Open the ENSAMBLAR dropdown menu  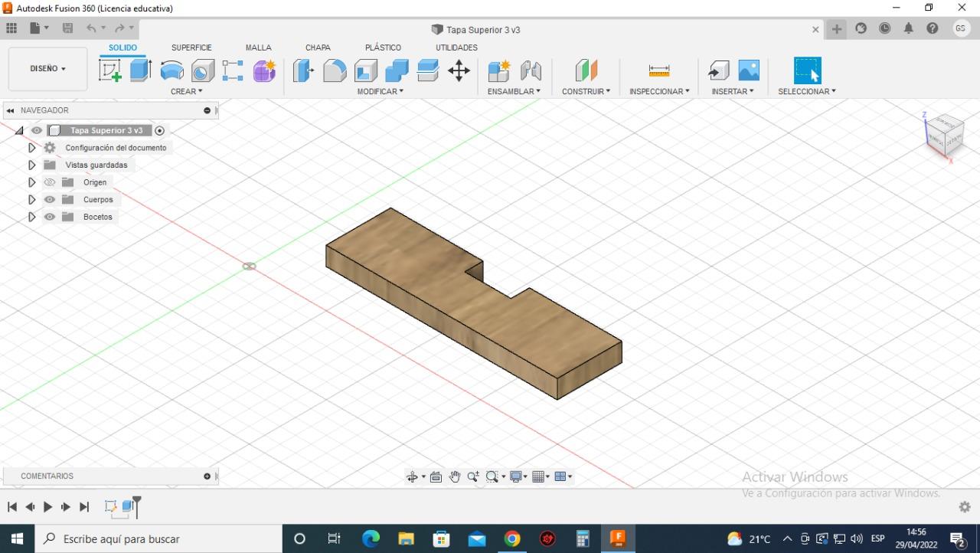pos(514,91)
